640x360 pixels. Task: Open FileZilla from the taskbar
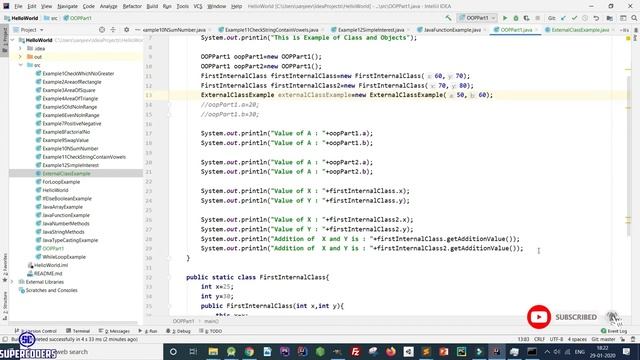(x=356, y=351)
